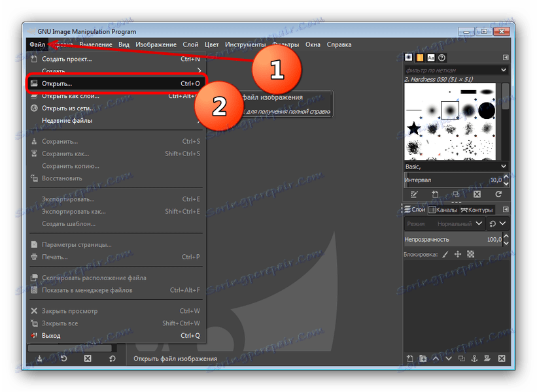
Task: Edit the selected brush
Action: coord(414,194)
